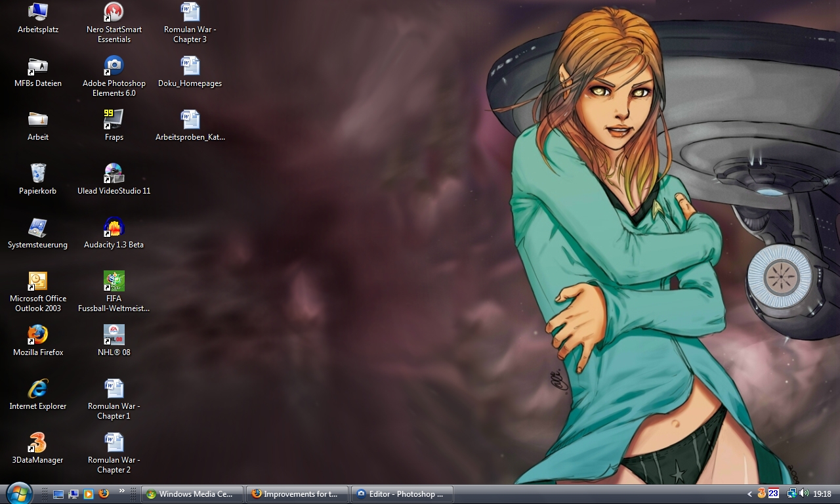Screen dimensions: 840x504
Task: Switch to Windows Media Center taskbar button
Action: coord(192,494)
